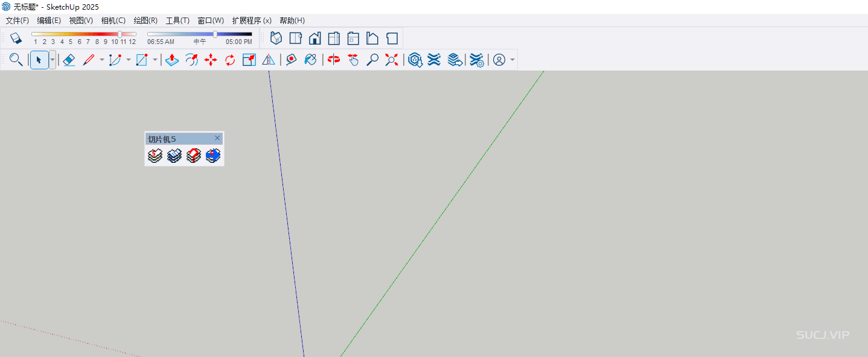Open the 窗口(W) menu

[211, 21]
